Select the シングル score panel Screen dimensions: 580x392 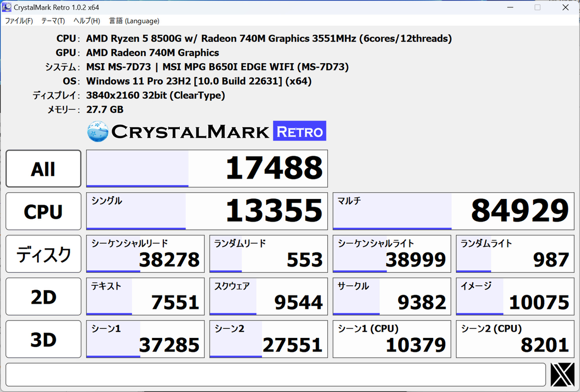pos(207,211)
